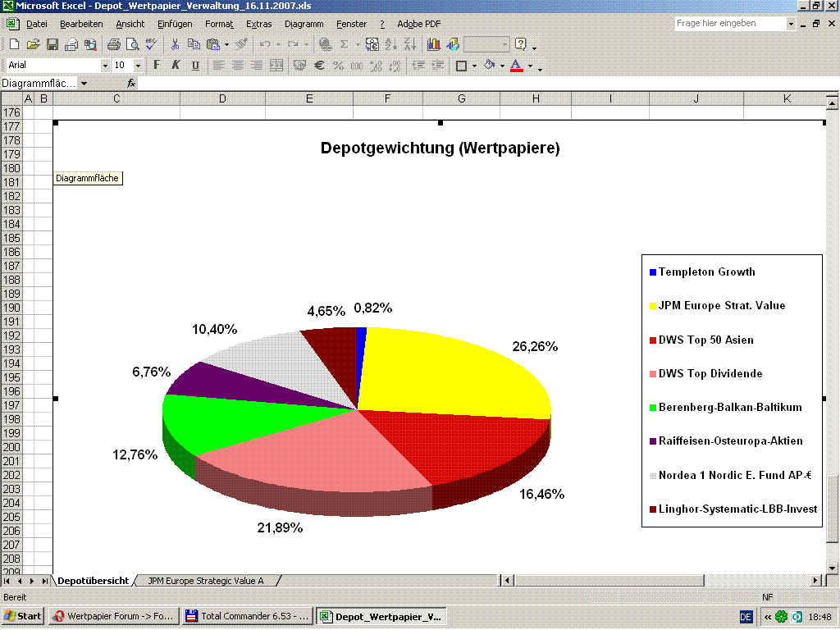The height and width of the screenshot is (630, 840).
Task: Click the fx insert function button
Action: click(x=130, y=84)
